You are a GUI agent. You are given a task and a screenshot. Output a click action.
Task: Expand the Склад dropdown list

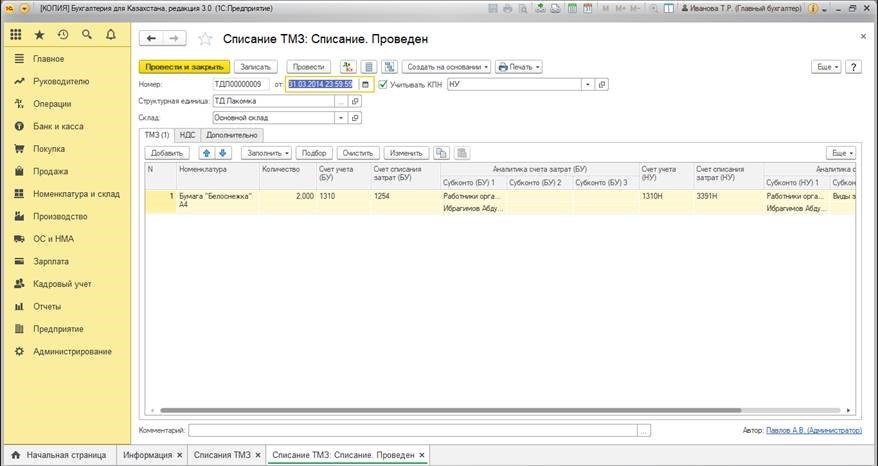pyautogui.click(x=341, y=117)
